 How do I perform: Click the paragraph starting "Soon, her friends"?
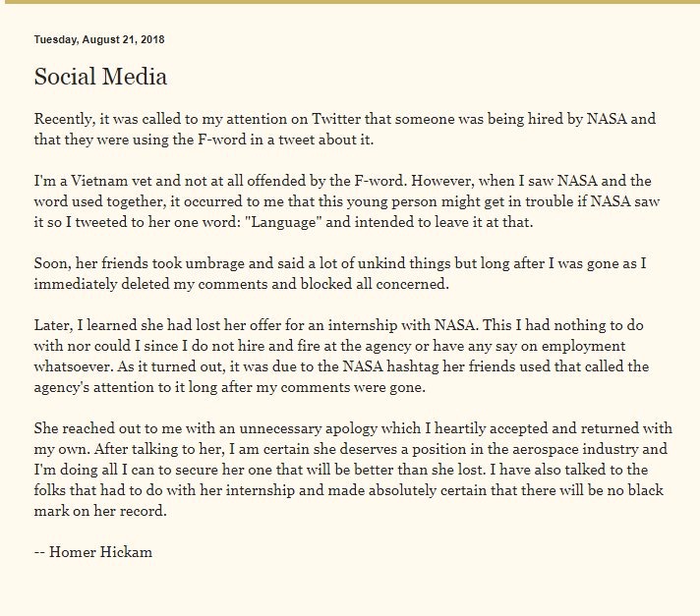click(x=340, y=273)
